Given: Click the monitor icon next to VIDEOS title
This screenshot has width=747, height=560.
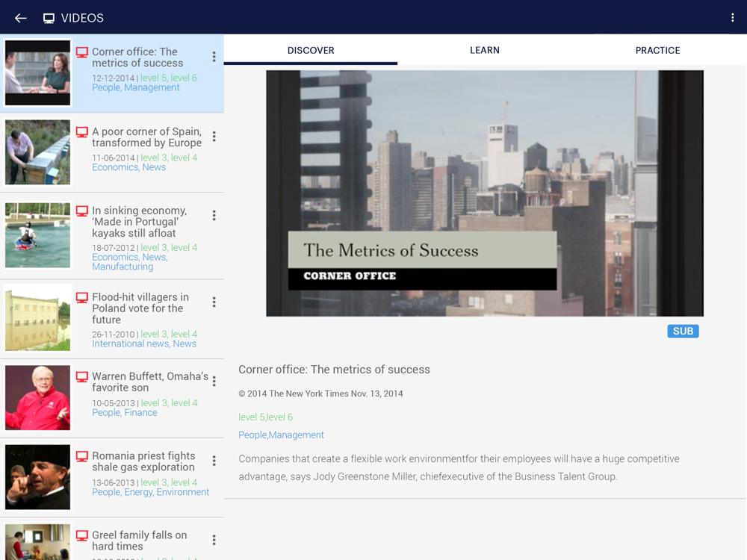Looking at the screenshot, I should [x=49, y=18].
